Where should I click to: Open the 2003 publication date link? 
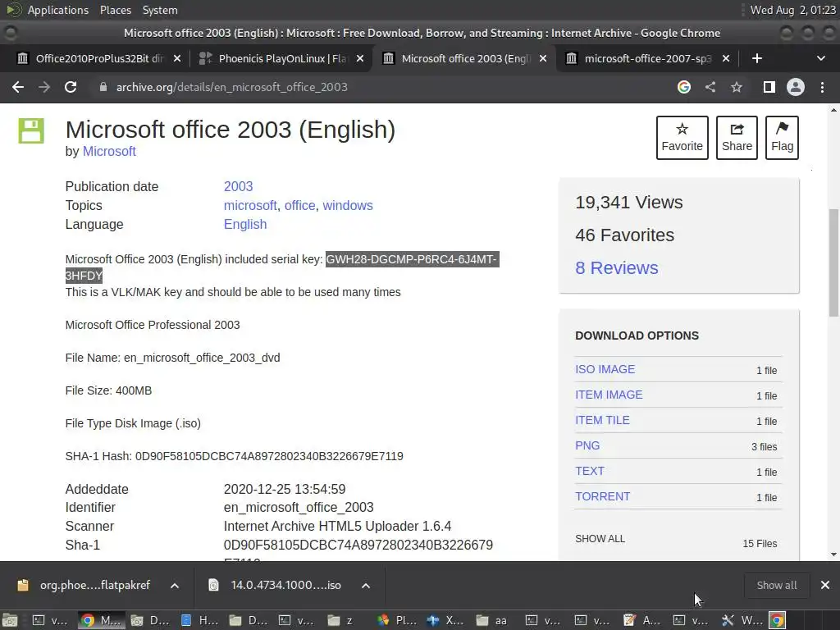click(x=238, y=186)
